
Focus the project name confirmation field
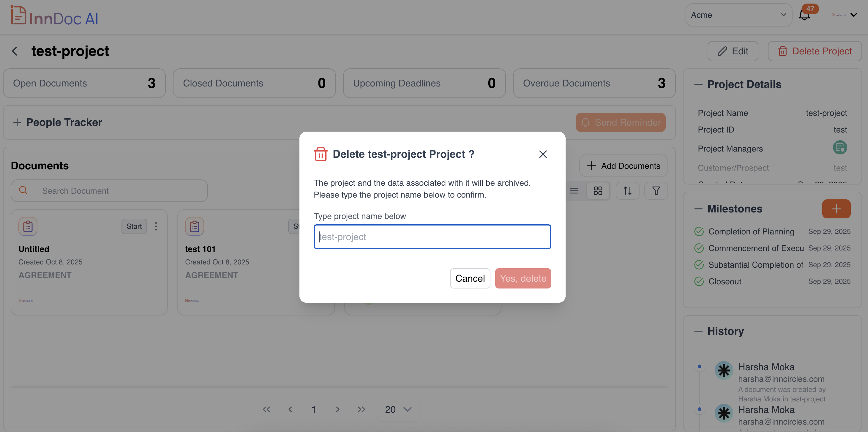pyautogui.click(x=432, y=237)
